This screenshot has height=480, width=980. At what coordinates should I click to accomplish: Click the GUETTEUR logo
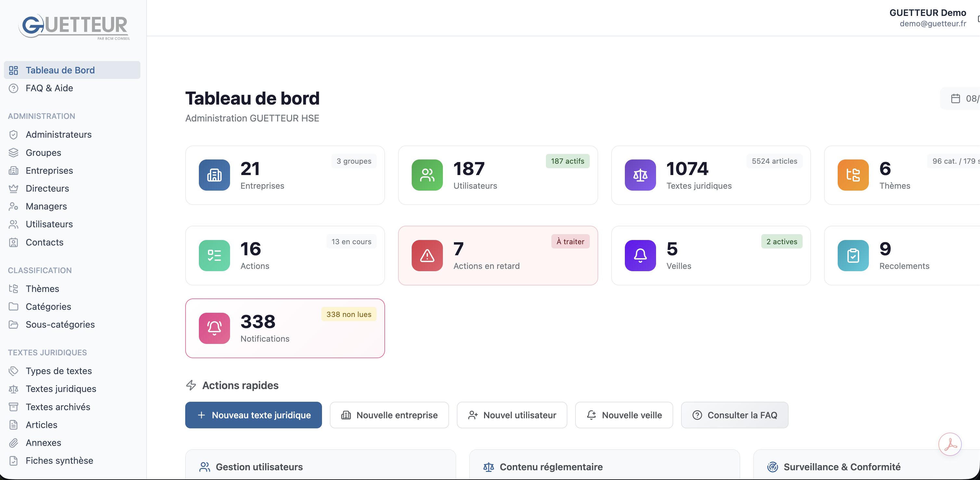(x=74, y=27)
